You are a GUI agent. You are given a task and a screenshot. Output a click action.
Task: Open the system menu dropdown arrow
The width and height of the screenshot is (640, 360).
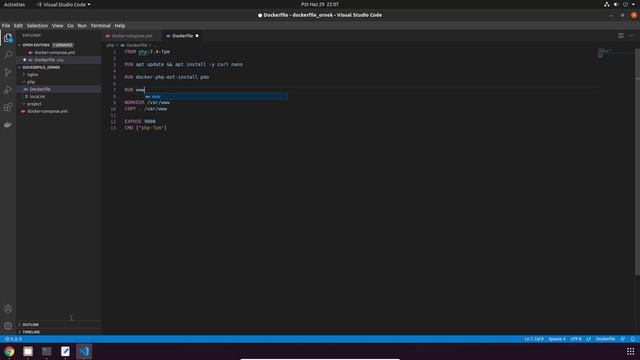tap(633, 4)
